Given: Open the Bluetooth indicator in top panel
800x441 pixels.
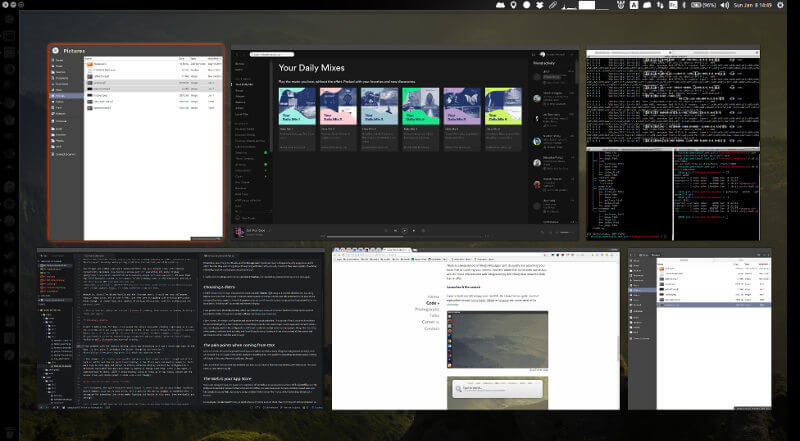Looking at the screenshot, I should click(x=684, y=5).
